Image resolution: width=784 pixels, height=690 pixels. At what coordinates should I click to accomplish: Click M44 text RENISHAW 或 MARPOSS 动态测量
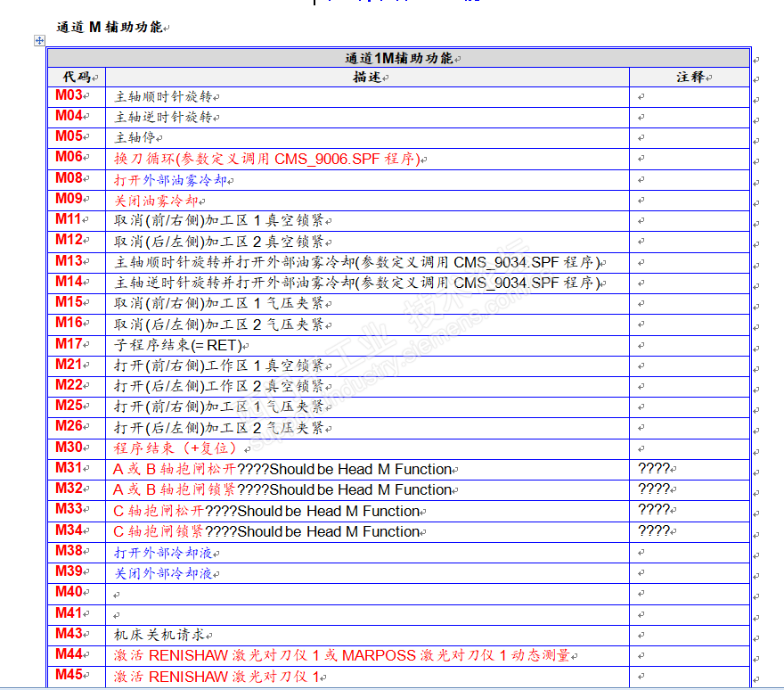[342, 655]
